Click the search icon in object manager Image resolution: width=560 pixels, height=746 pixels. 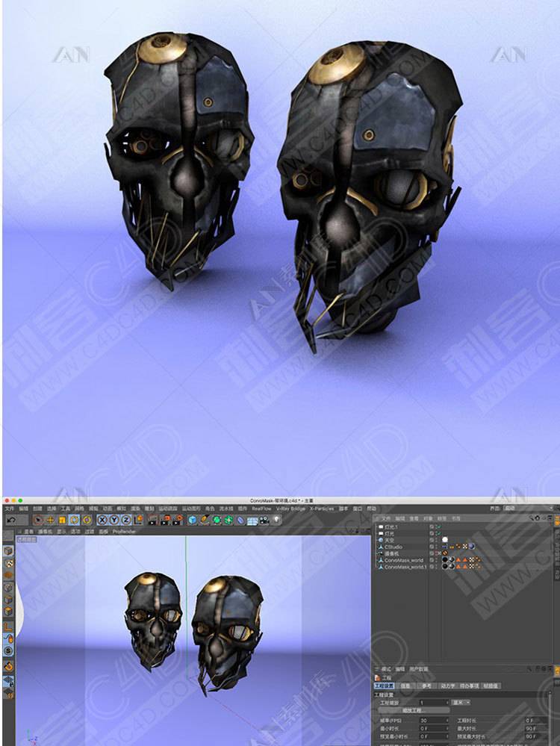(x=532, y=518)
